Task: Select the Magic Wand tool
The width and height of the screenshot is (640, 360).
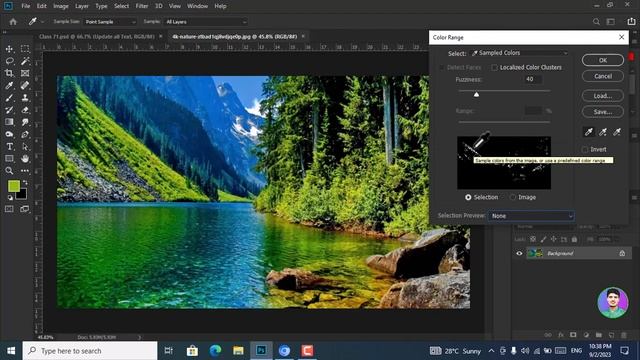Action: [25, 61]
